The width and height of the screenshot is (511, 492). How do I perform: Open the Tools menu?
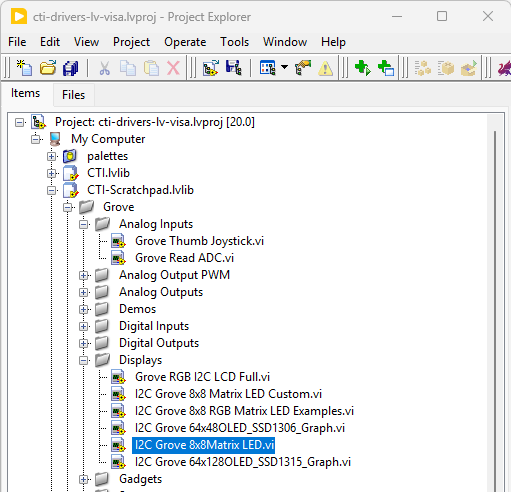[x=234, y=42]
